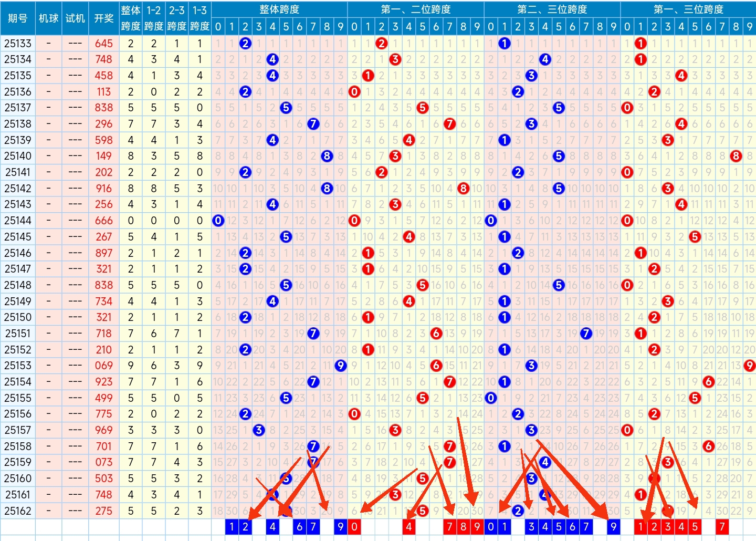The height and width of the screenshot is (541, 756).
Task: Select draw number 666 in row 25144
Action: (104, 221)
